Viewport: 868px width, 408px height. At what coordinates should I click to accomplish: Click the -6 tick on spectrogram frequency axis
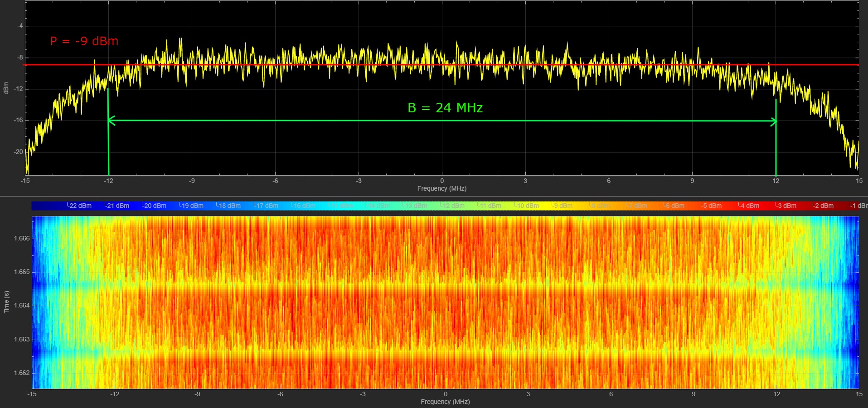280,394
